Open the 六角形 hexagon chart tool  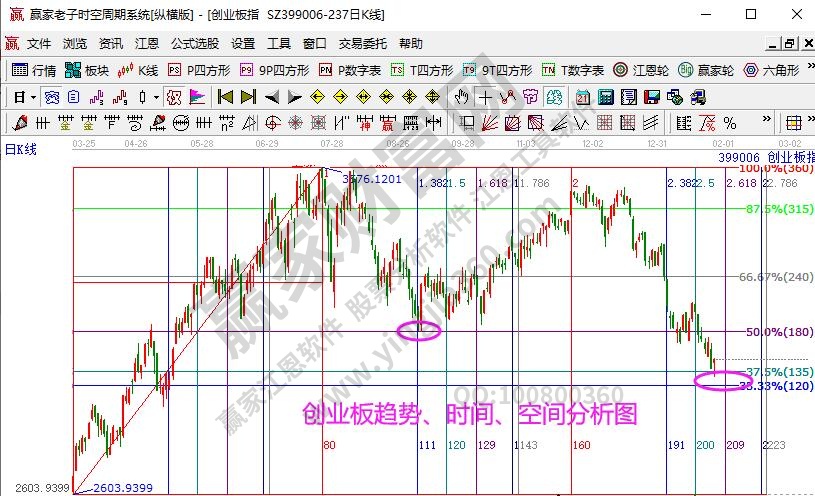pos(771,70)
